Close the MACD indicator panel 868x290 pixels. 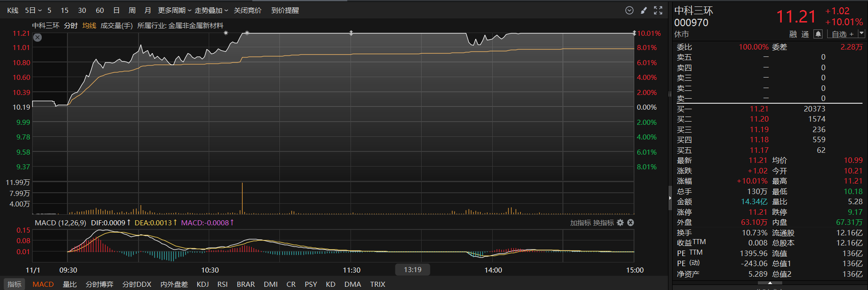coord(631,223)
